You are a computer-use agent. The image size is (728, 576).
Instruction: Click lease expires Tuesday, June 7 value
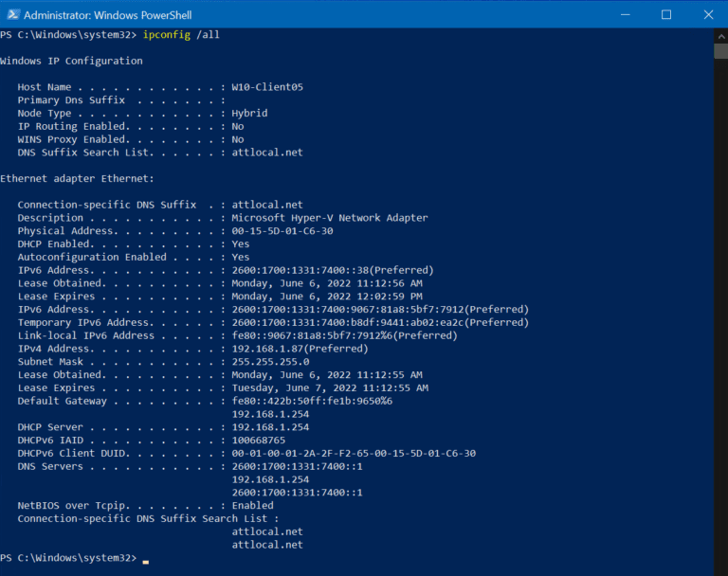(x=330, y=387)
